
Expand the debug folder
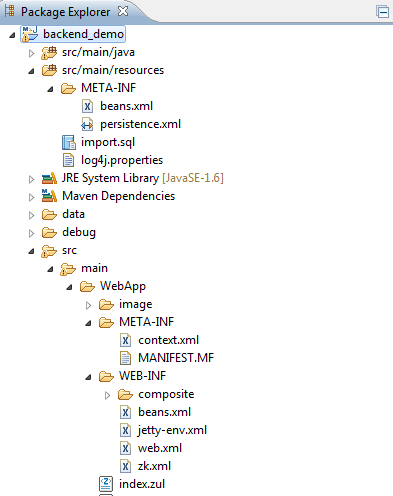point(31,233)
